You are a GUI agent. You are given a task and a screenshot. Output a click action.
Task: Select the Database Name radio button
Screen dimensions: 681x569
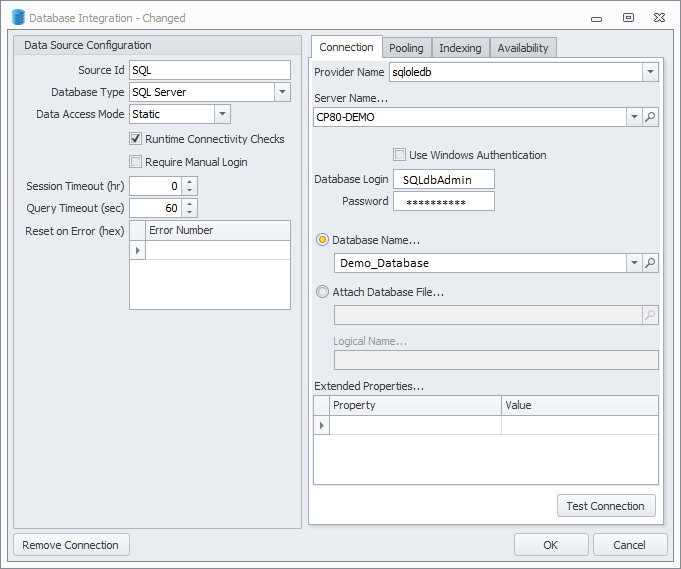coord(322,240)
